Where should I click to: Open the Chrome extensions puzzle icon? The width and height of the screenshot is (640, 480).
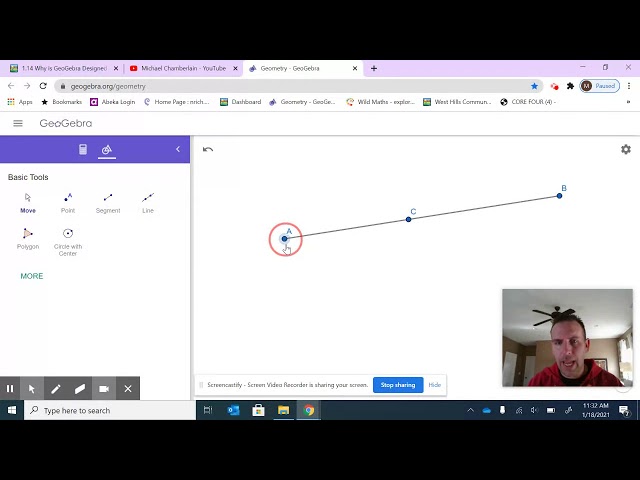point(571,86)
